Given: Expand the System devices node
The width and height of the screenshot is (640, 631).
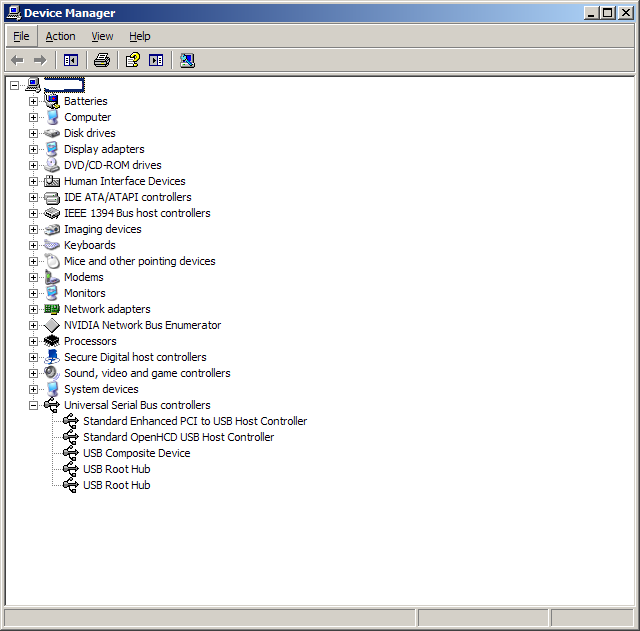Looking at the screenshot, I should click(33, 389).
